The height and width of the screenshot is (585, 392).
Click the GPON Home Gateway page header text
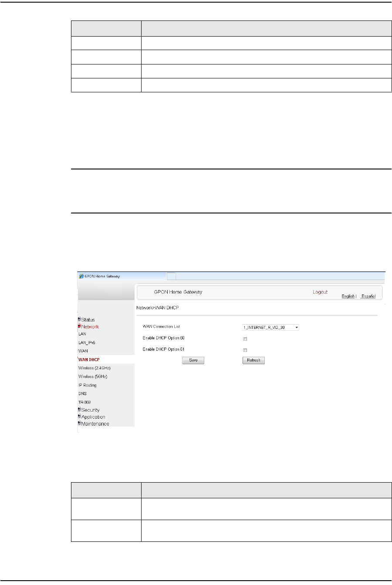click(178, 292)
